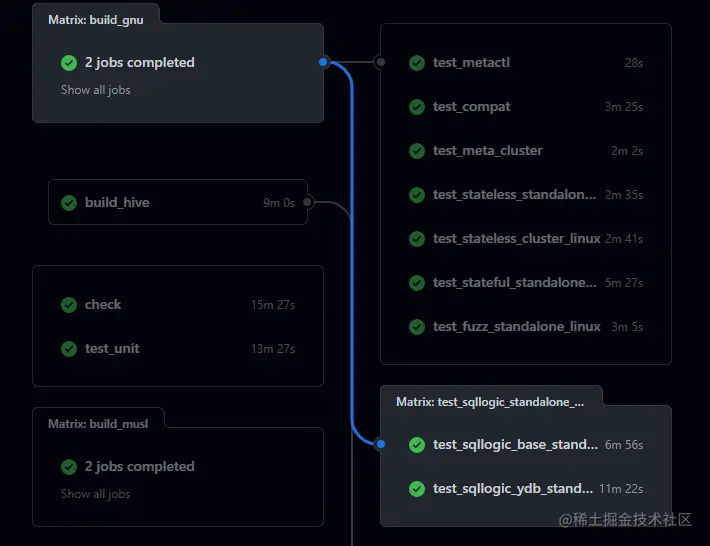The width and height of the screenshot is (710, 546).
Task: Click 2 jobs completed in build_gnu
Action: tap(139, 62)
